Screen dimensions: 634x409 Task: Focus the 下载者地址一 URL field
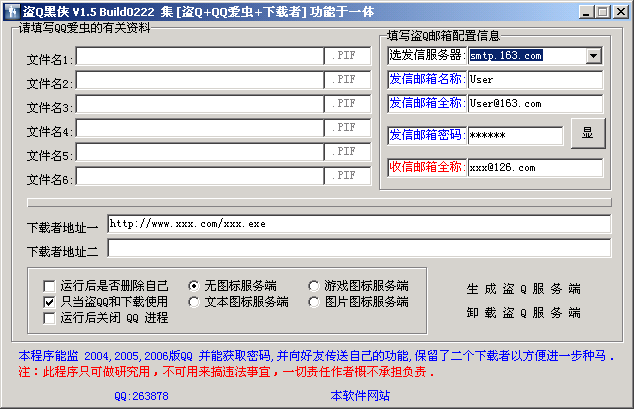click(358, 224)
